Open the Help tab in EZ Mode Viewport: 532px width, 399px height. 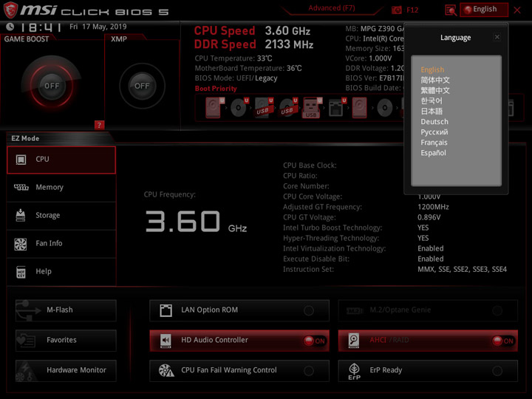pyautogui.click(x=61, y=272)
